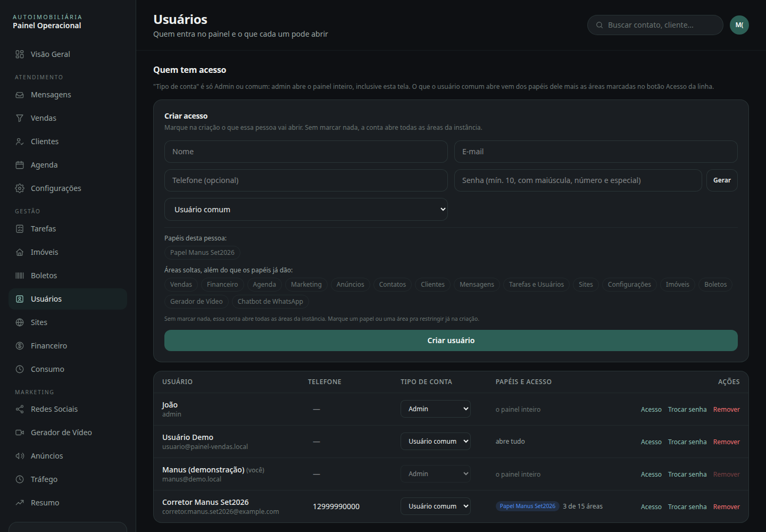
Task: Click the Boletos barcode icon
Action: [x=20, y=276]
